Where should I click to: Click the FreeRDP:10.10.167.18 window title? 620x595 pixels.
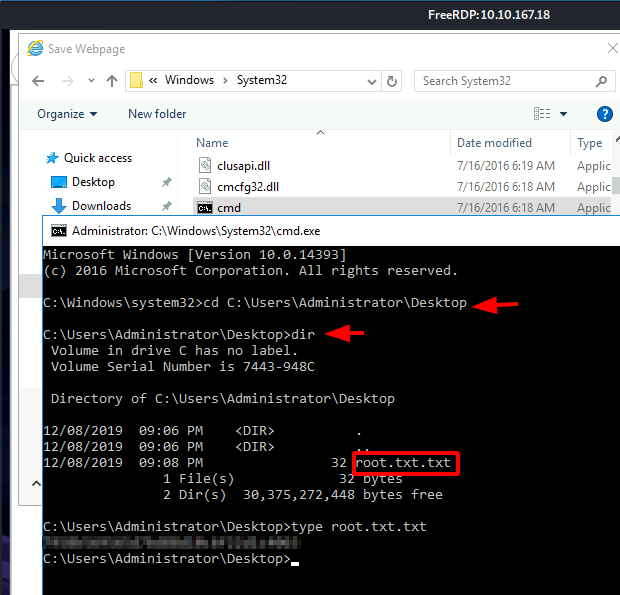pos(489,15)
